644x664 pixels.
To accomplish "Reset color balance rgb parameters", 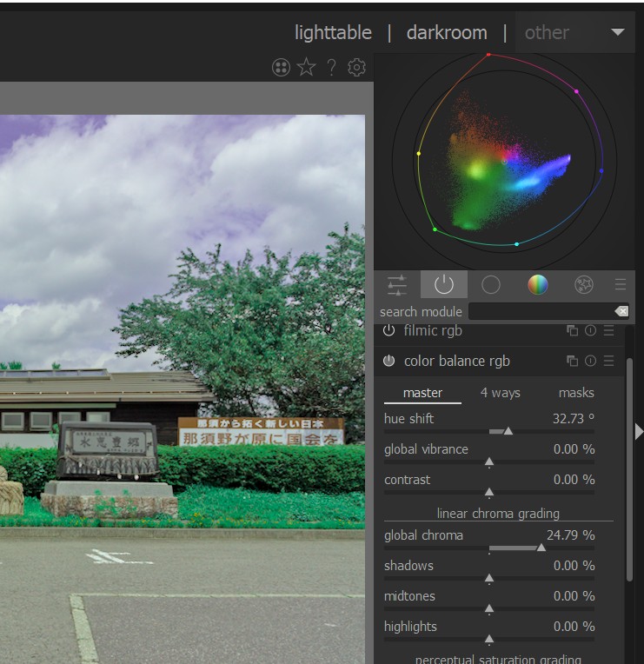I will [x=590, y=361].
